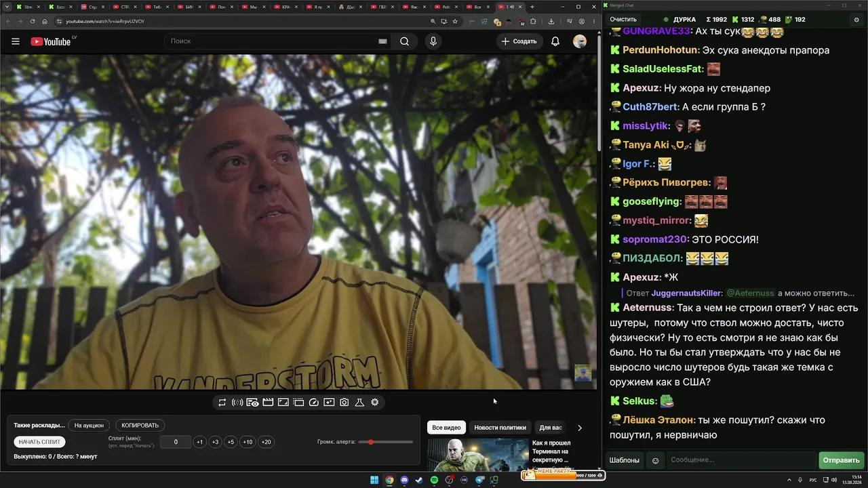Add twenty minutes with '+20' button

coord(266,442)
